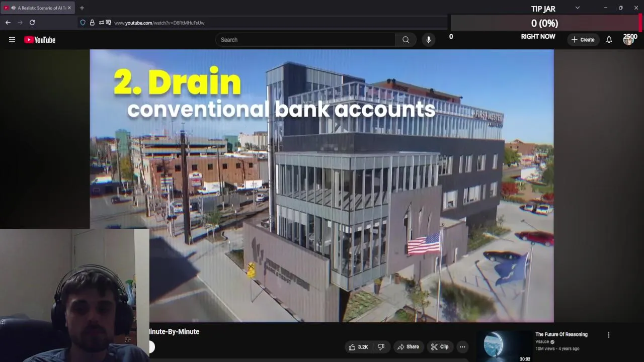Expand the list-all-tabs chevron dropdown
644x362 pixels.
[578, 8]
